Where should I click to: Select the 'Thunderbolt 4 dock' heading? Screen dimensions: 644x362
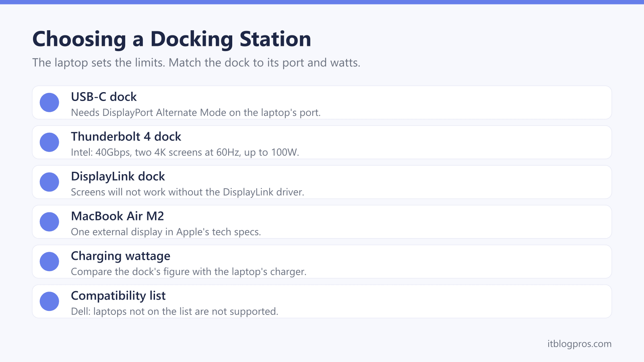coord(126,137)
